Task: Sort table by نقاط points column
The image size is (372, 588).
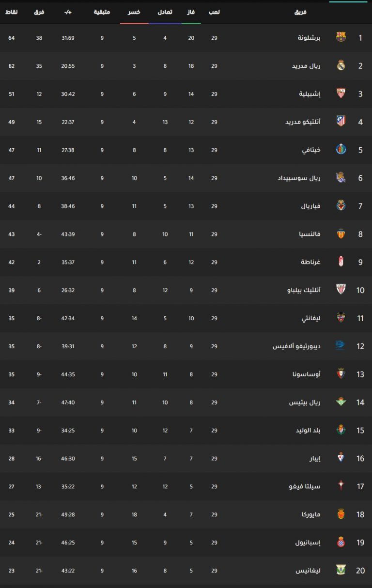Action: [12, 12]
